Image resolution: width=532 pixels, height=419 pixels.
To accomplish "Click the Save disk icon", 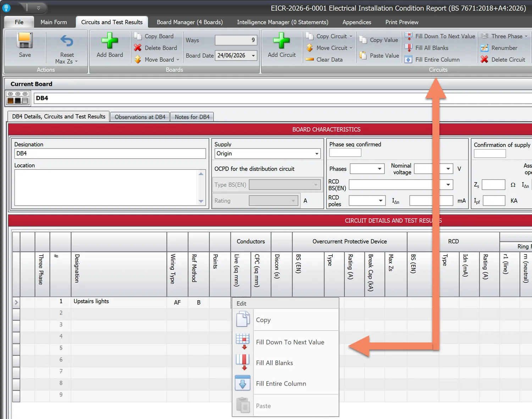I will coord(25,40).
